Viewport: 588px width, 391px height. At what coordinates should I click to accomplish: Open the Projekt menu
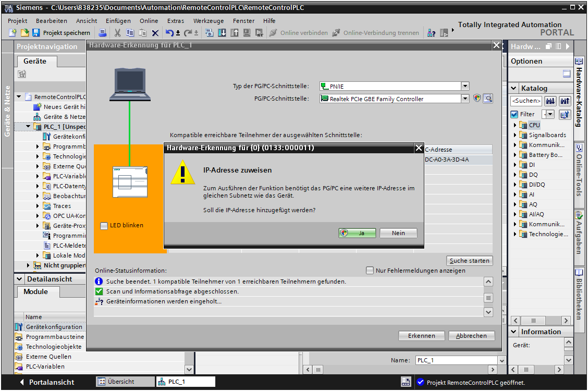(18, 21)
